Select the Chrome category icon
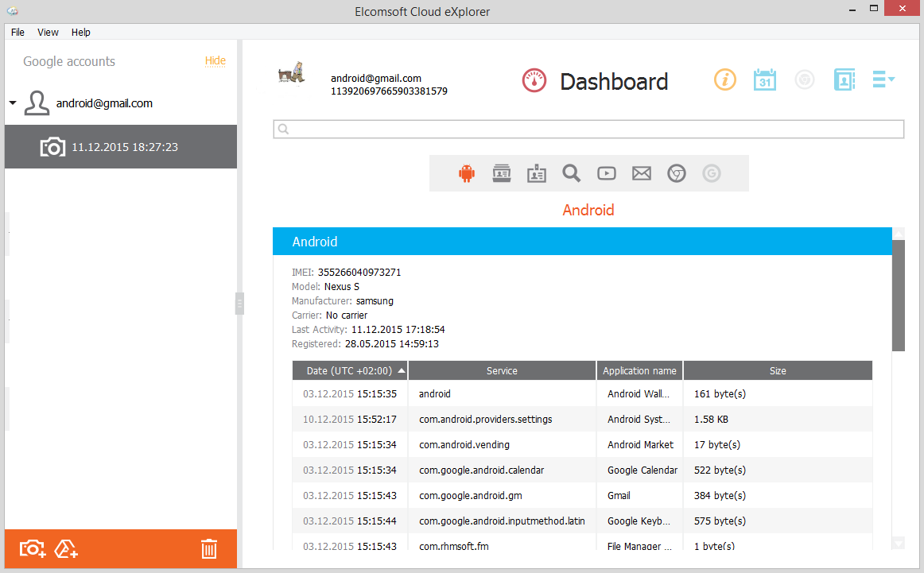 (677, 173)
